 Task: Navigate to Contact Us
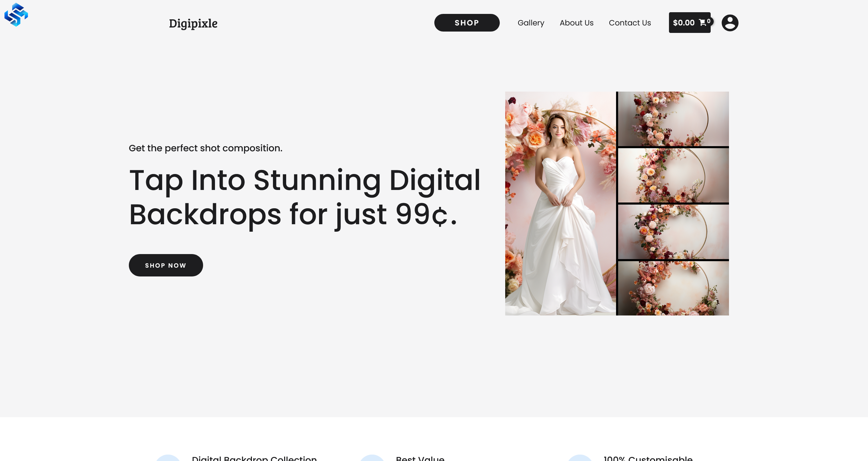tap(630, 23)
